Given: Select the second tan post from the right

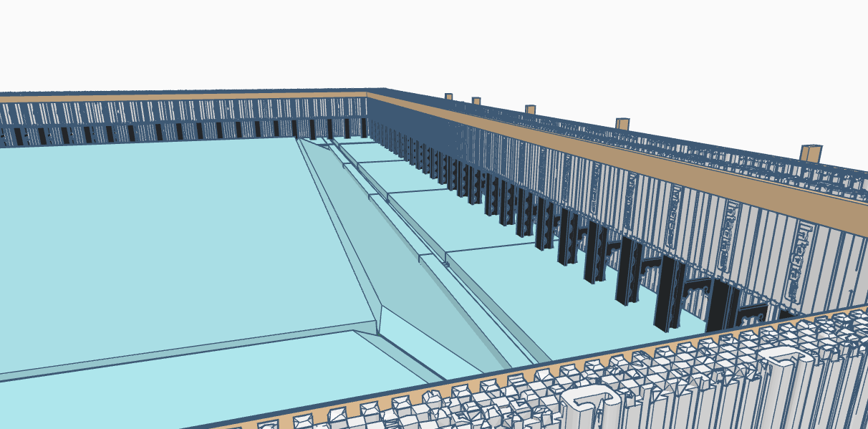Looking at the screenshot, I should (622, 124).
